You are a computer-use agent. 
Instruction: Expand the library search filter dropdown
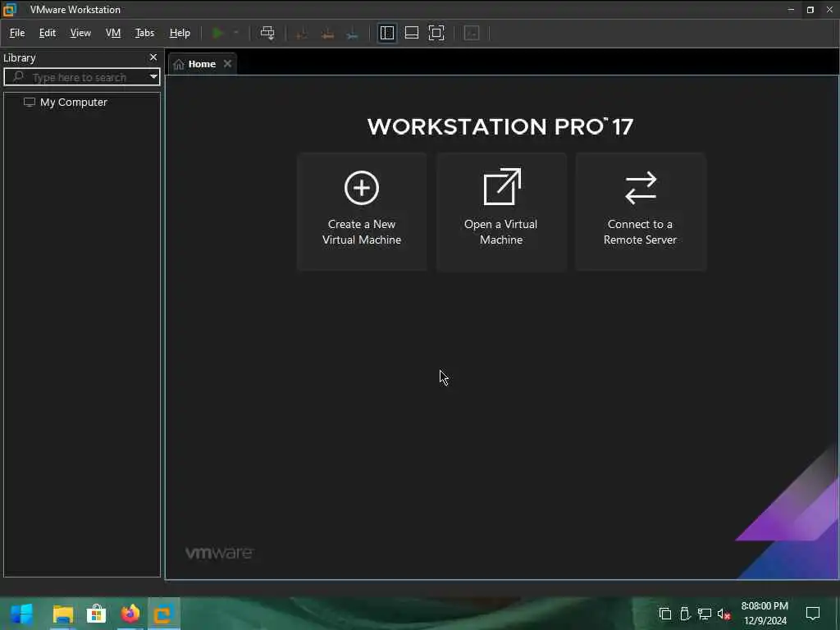click(x=153, y=77)
